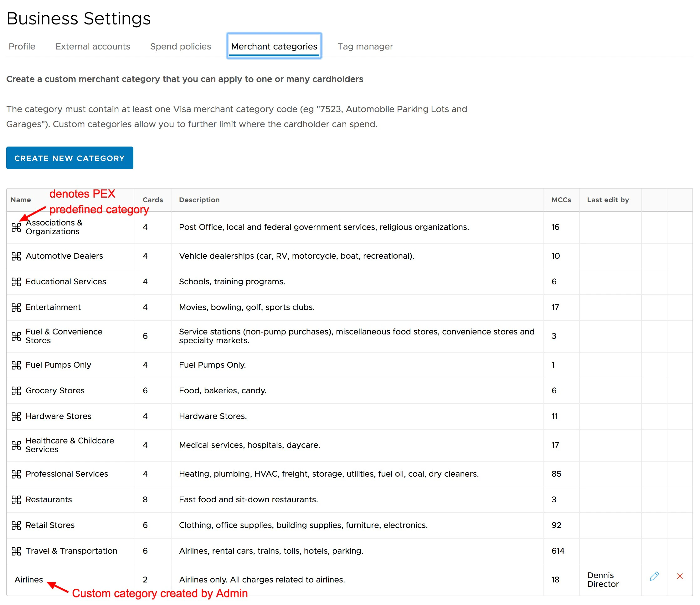This screenshot has width=700, height=605.
Task: Click predefined icon beside Travel & Transportation
Action: 16,551
